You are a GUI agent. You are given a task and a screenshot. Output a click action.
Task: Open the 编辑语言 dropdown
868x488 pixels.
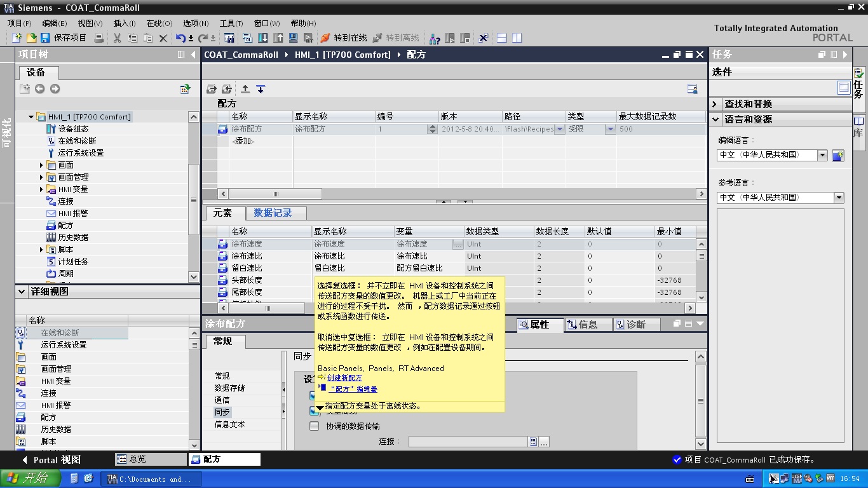click(x=823, y=155)
